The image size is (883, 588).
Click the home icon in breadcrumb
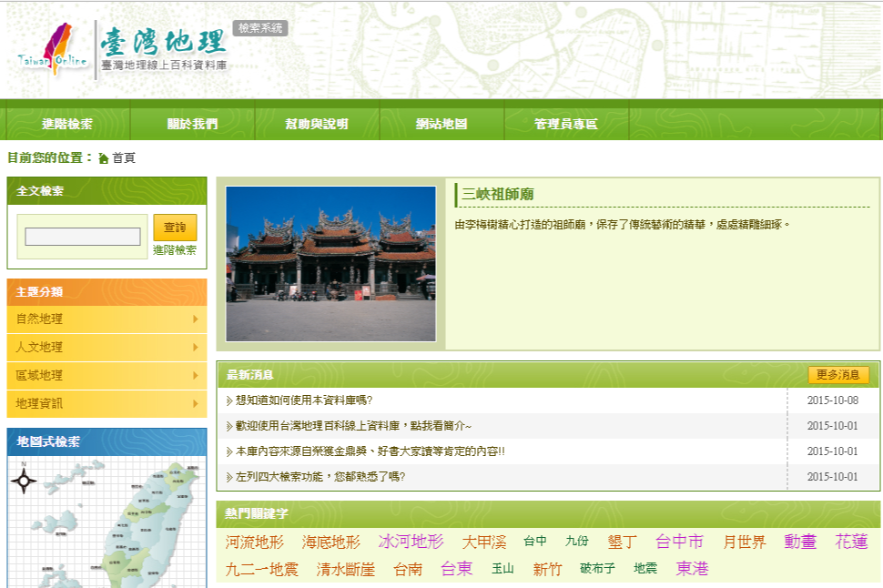(x=103, y=158)
